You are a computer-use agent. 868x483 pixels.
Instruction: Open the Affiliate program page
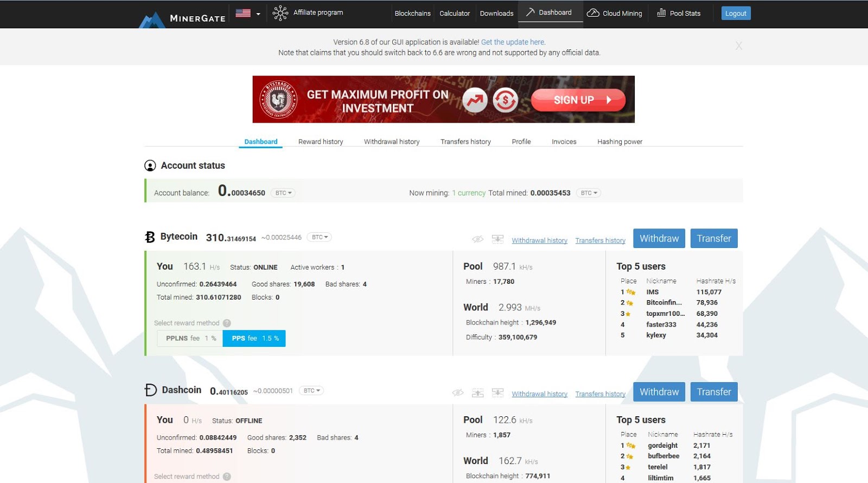point(318,12)
